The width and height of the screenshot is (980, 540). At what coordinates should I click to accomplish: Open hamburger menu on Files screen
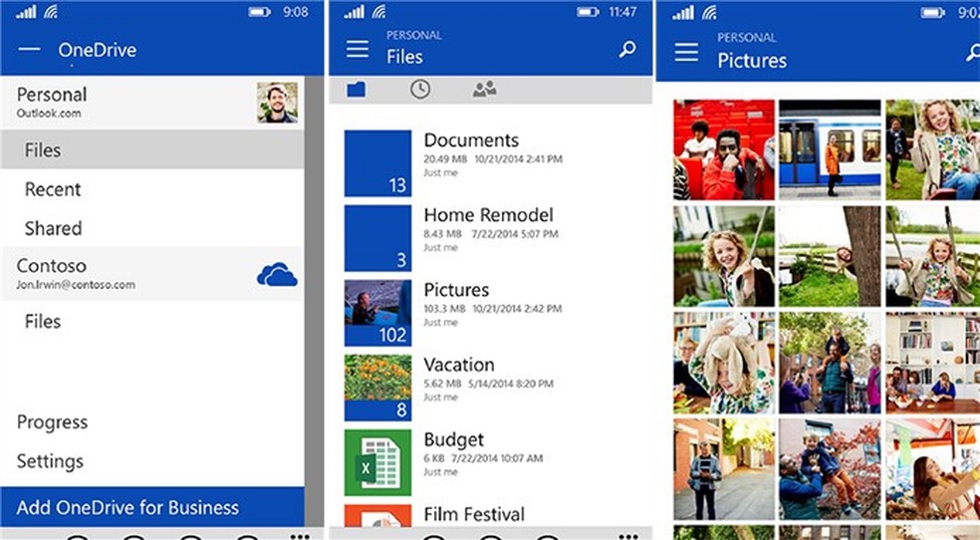click(358, 49)
